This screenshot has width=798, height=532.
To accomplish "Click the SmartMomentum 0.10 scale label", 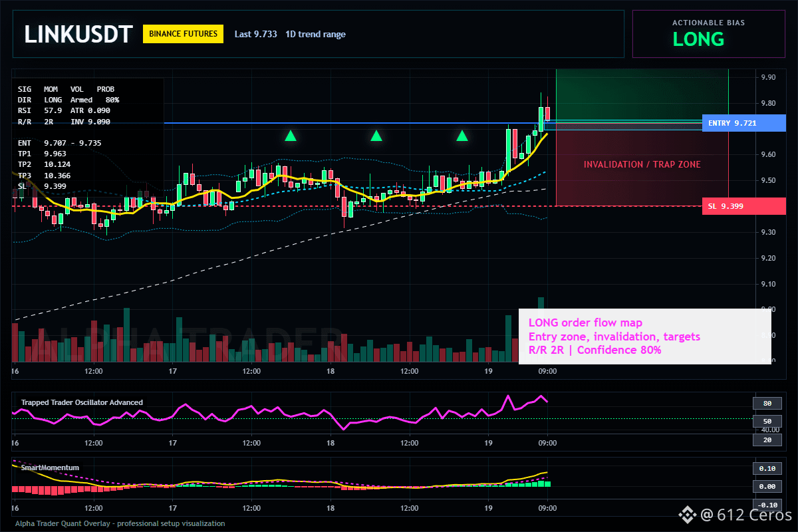I will (767, 468).
